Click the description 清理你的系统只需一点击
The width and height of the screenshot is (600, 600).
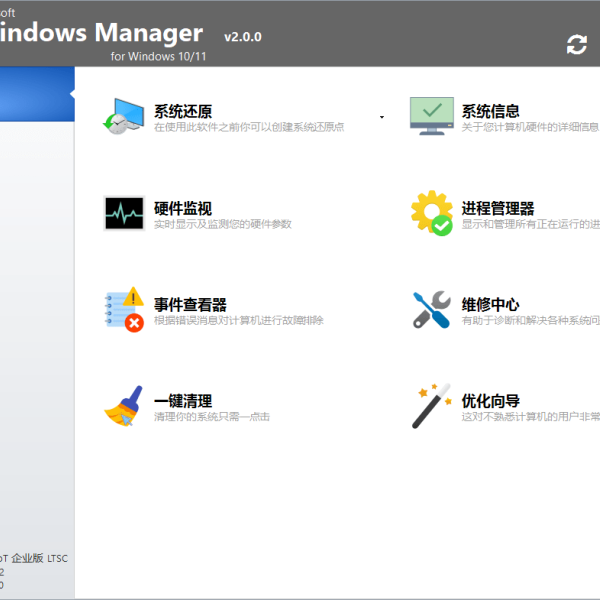212,417
